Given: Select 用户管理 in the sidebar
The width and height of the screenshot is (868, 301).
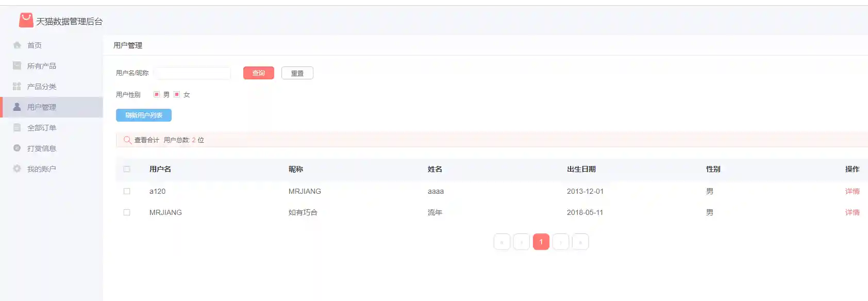Looking at the screenshot, I should point(52,107).
